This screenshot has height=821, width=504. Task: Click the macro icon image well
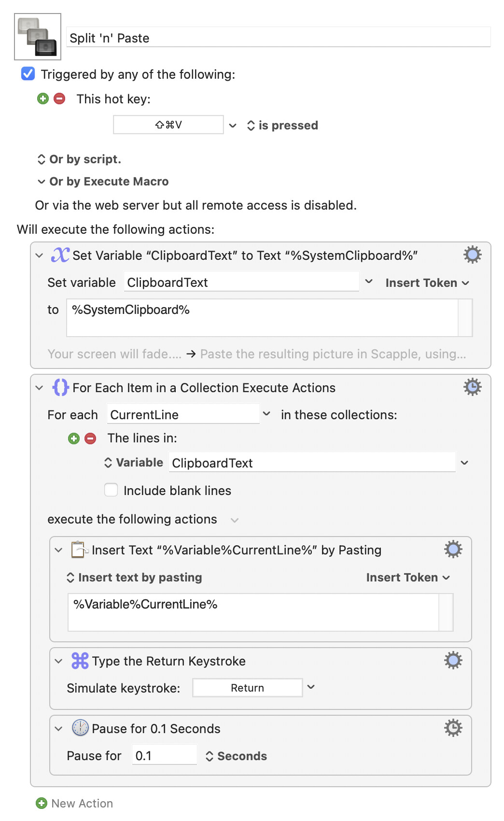click(38, 37)
